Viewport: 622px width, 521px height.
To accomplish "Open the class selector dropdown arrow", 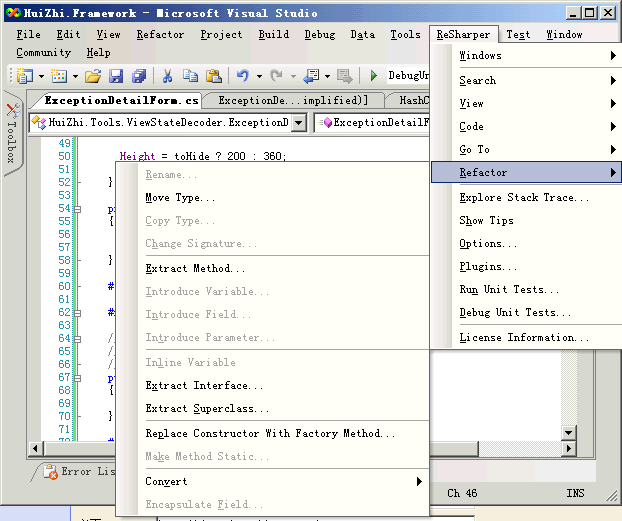I will point(299,123).
